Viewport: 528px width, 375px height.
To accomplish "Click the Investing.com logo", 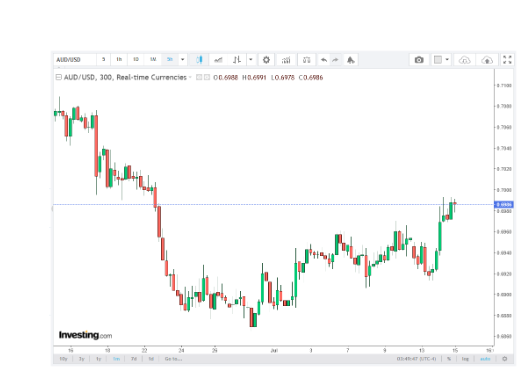I will [x=86, y=335].
